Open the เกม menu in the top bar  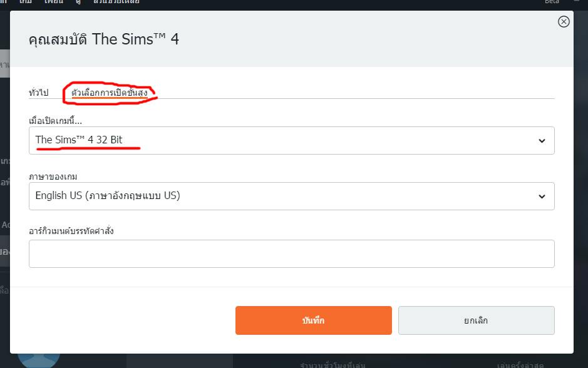pyautogui.click(x=26, y=2)
